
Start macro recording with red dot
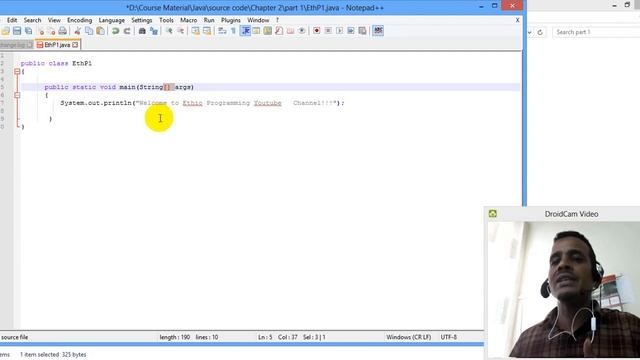click(317, 31)
